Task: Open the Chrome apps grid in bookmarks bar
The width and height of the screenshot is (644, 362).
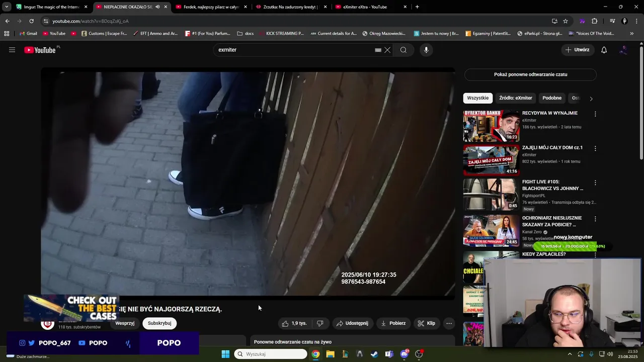Action: (x=7, y=33)
